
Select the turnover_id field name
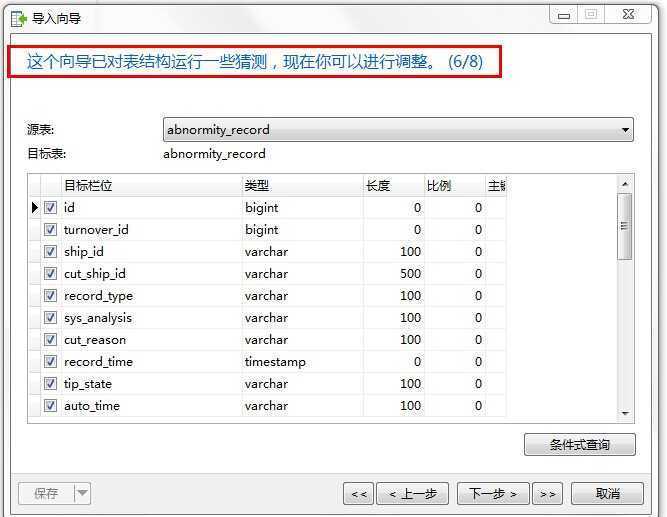(96, 230)
